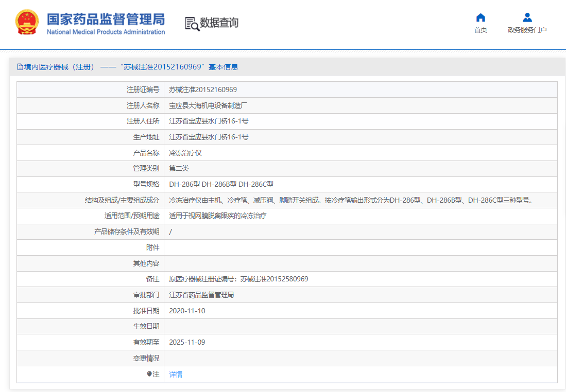Click the lightbulb icon next to 注
The width and height of the screenshot is (566, 392).
[149, 374]
